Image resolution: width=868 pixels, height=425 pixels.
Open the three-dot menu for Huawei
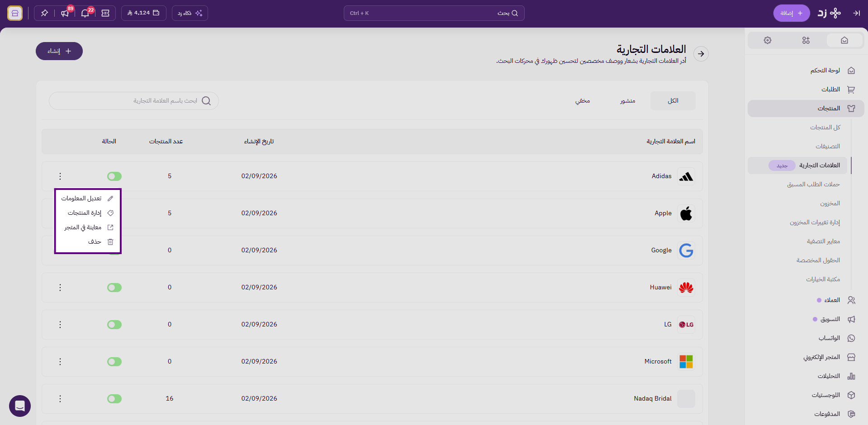click(x=60, y=288)
